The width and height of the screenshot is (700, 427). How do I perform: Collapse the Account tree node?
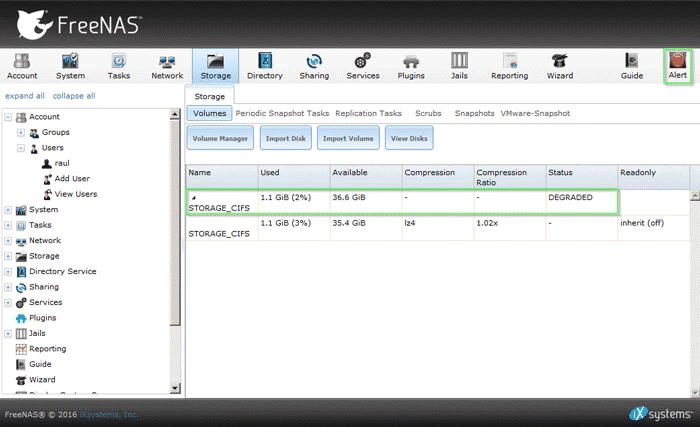tap(8, 117)
